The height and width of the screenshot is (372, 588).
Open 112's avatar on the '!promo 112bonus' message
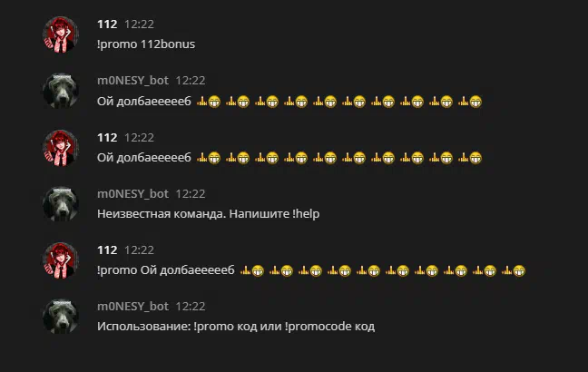(x=61, y=34)
